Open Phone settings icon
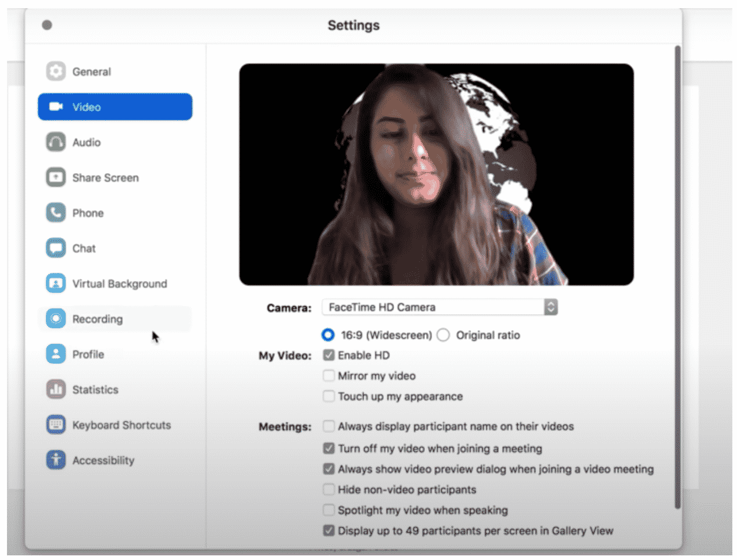Image resolution: width=737 pixels, height=560 pixels. point(56,213)
